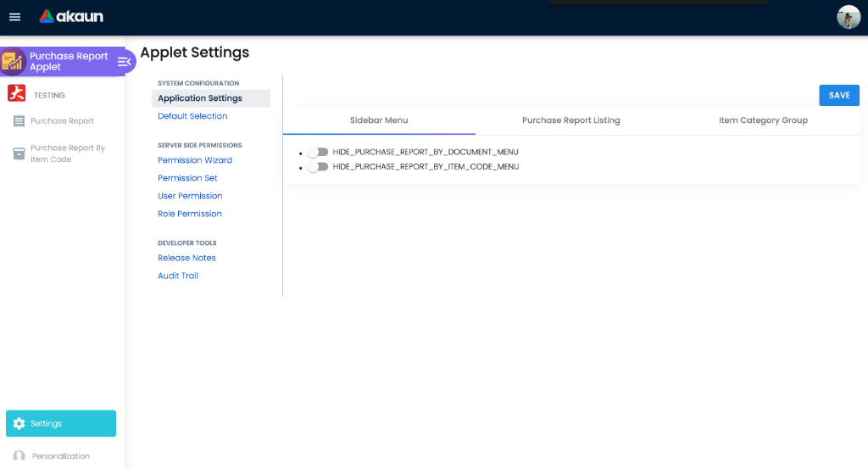Click the Purchase Report Applet icon
Viewport: 868px width, 469px height.
pyautogui.click(x=13, y=61)
